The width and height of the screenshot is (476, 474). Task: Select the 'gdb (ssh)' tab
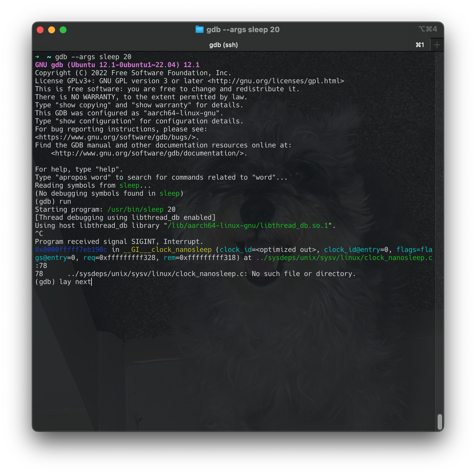[x=223, y=45]
